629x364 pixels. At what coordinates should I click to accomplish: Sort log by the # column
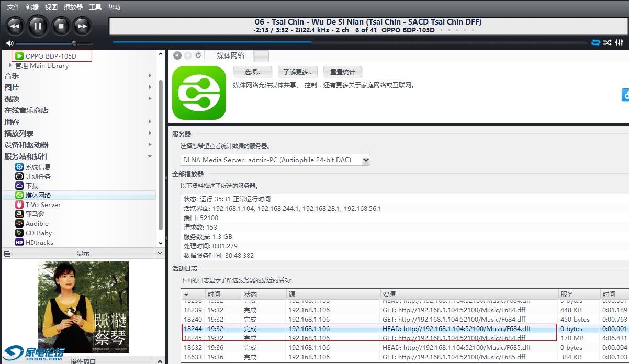[x=193, y=294]
